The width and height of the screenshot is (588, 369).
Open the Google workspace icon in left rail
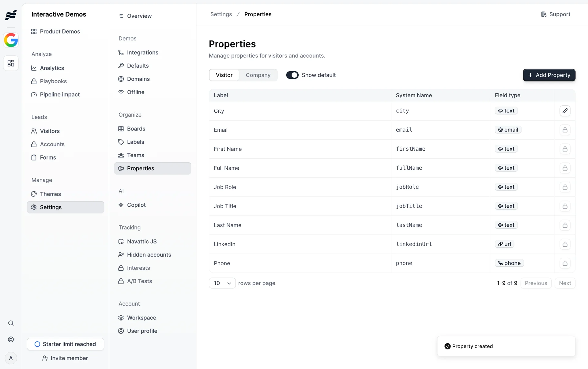[11, 40]
